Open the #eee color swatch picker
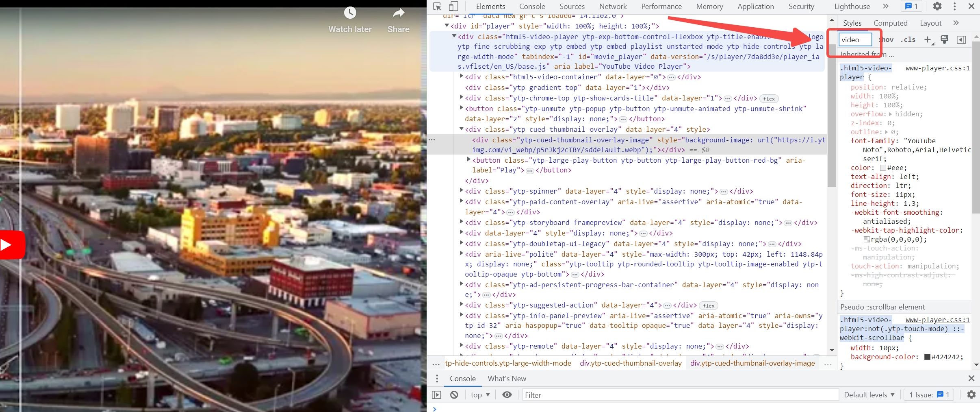Screen dimensions: 980x412 (883, 168)
